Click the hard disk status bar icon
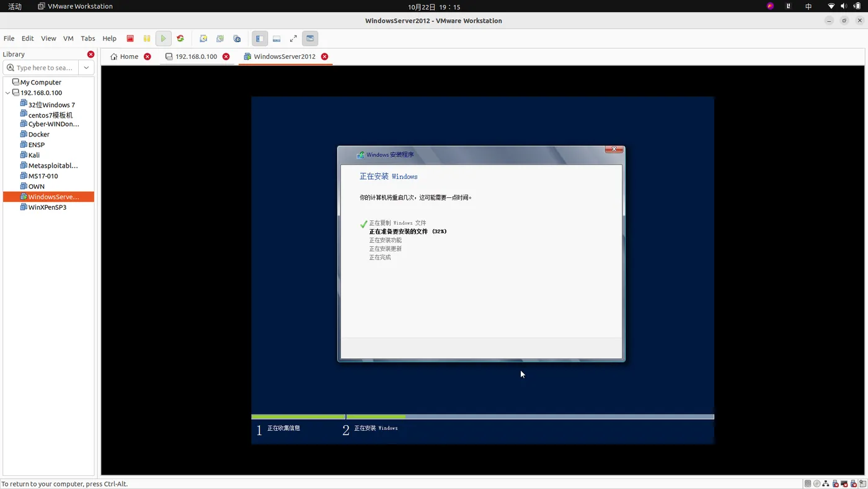The height and width of the screenshot is (489, 868). [x=808, y=484]
